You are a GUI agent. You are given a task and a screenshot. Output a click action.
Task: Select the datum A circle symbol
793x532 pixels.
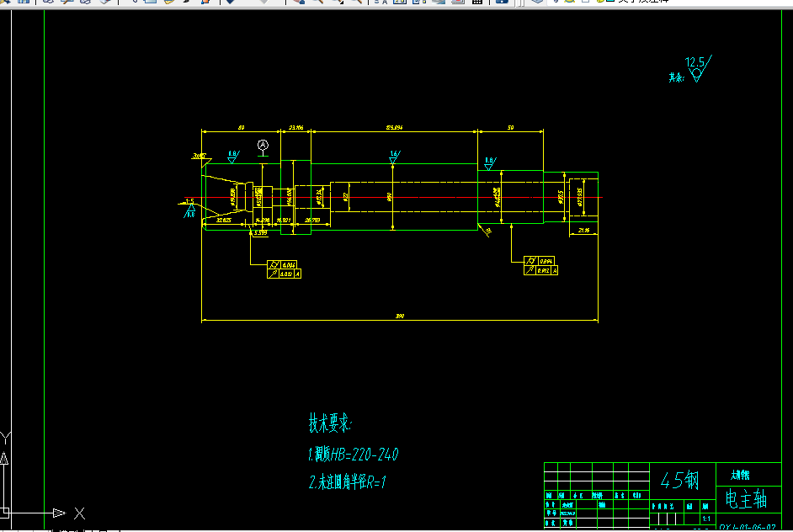(263, 145)
